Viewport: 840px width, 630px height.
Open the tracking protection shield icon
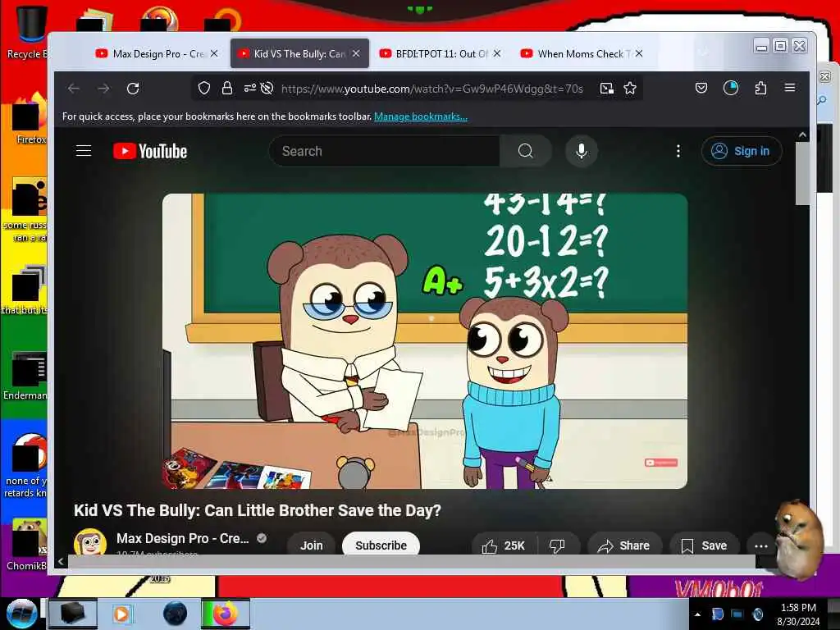[203, 89]
